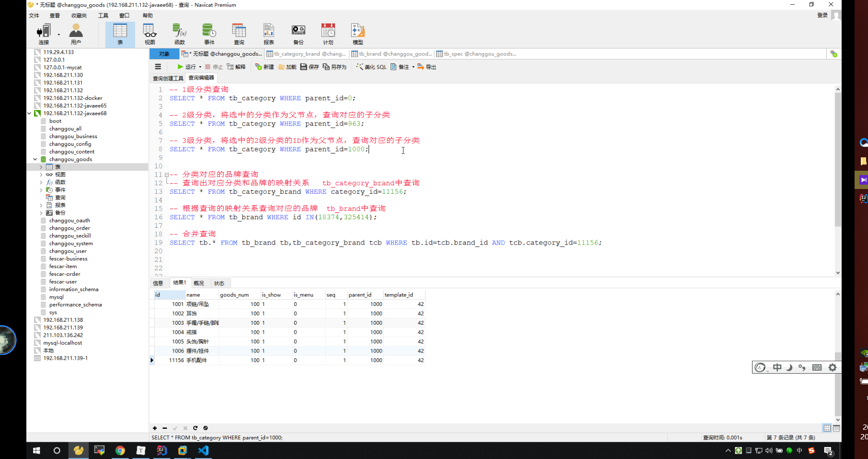Open the Model toolbar icon

(358, 34)
